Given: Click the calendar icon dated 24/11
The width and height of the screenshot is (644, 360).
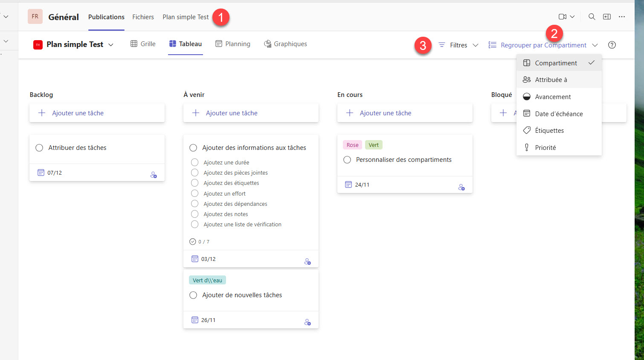Looking at the screenshot, I should pyautogui.click(x=348, y=184).
